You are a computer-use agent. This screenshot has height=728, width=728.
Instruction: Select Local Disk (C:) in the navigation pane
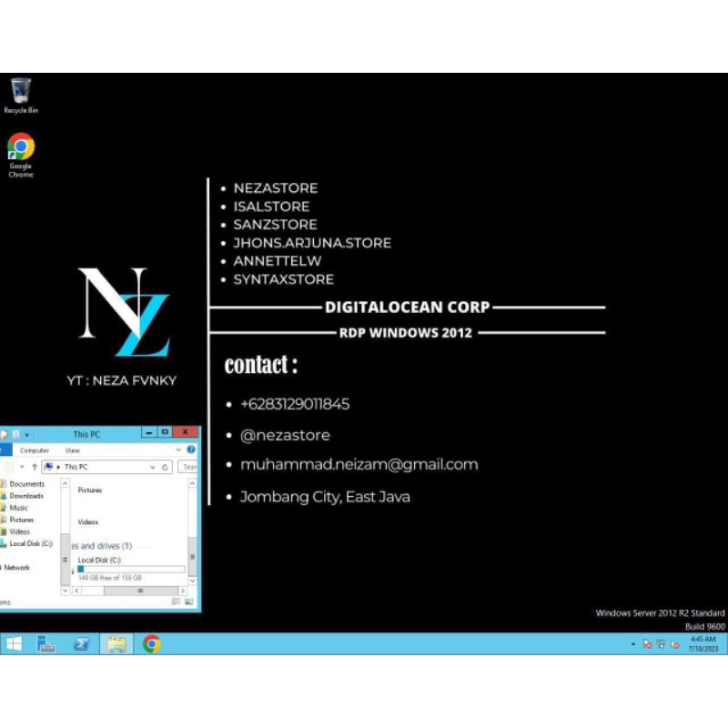[30, 543]
